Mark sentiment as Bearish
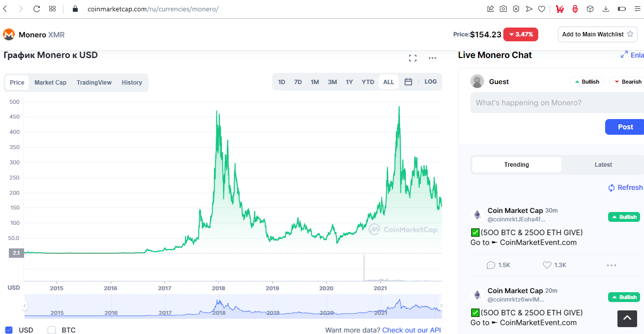 click(627, 82)
